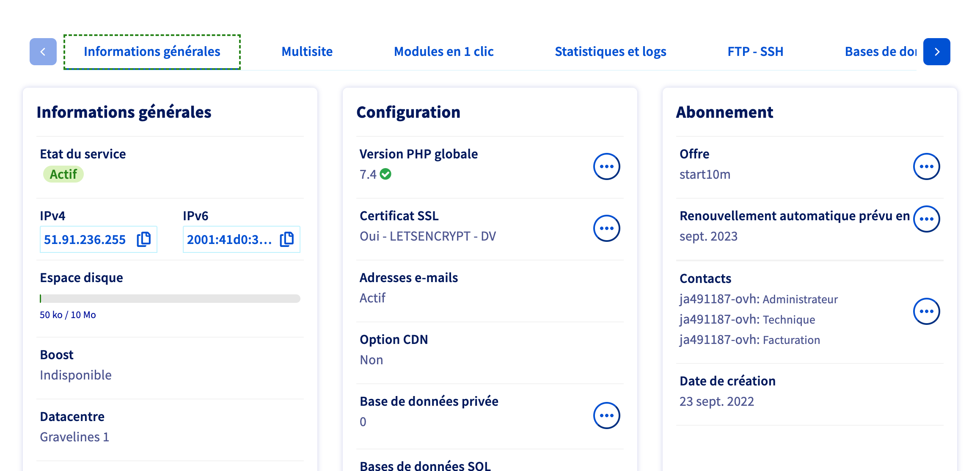The height and width of the screenshot is (471, 980).
Task: Open the Modules en 1 clic tab
Action: 443,52
